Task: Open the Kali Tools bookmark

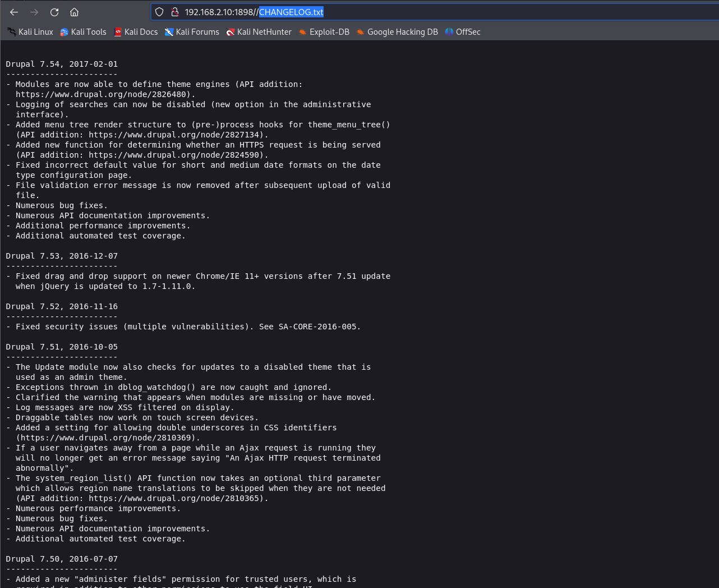Action: click(83, 32)
